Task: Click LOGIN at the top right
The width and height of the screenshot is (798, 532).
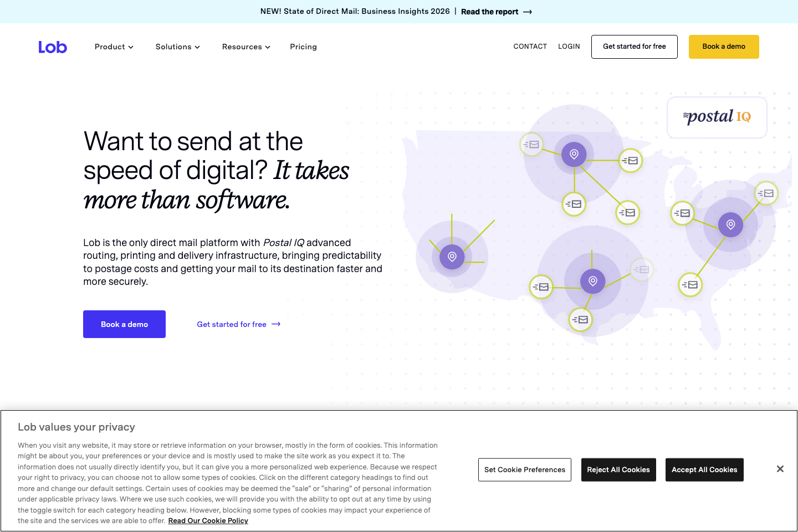Action: tap(569, 47)
